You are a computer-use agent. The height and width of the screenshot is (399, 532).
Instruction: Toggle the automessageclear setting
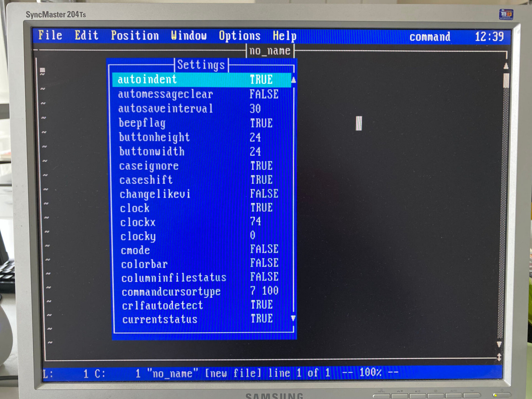[x=202, y=94]
